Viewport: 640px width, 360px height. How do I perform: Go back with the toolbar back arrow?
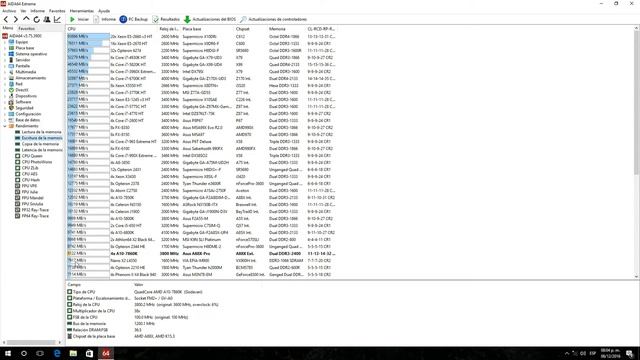pos(6,19)
